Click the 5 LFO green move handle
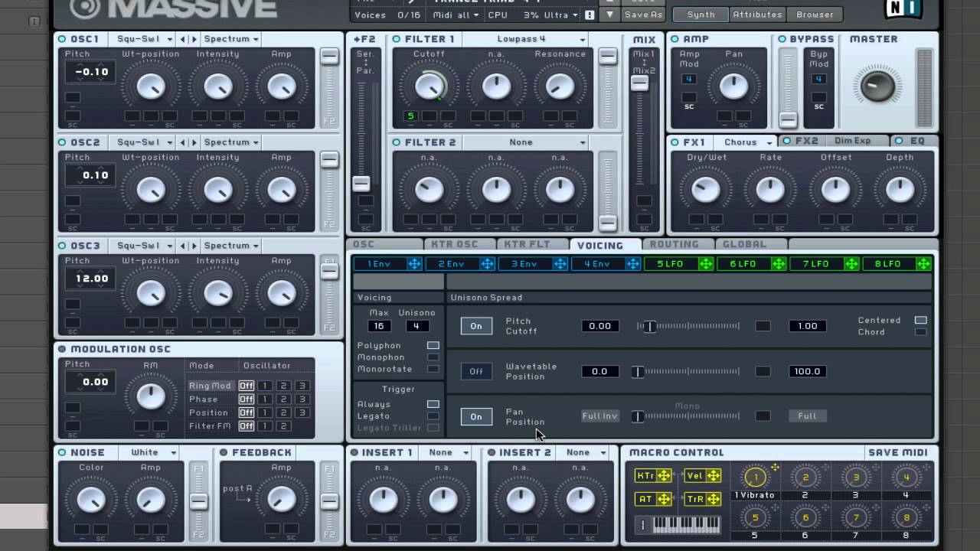The image size is (980, 551). point(705,264)
